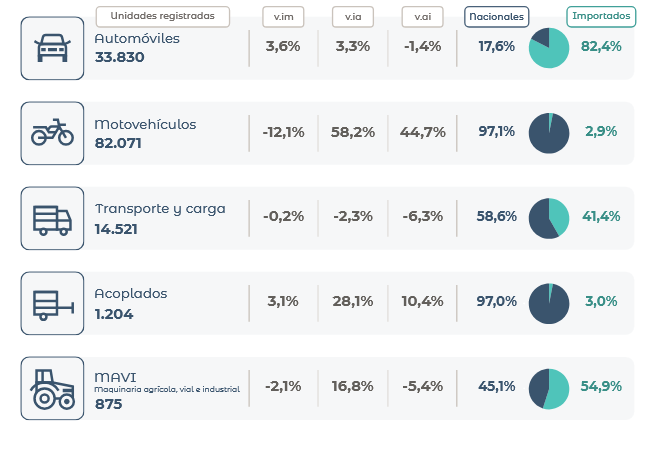Click Automóviles 33.830 units value
Viewport: 650px width, 450px height.
click(x=120, y=57)
